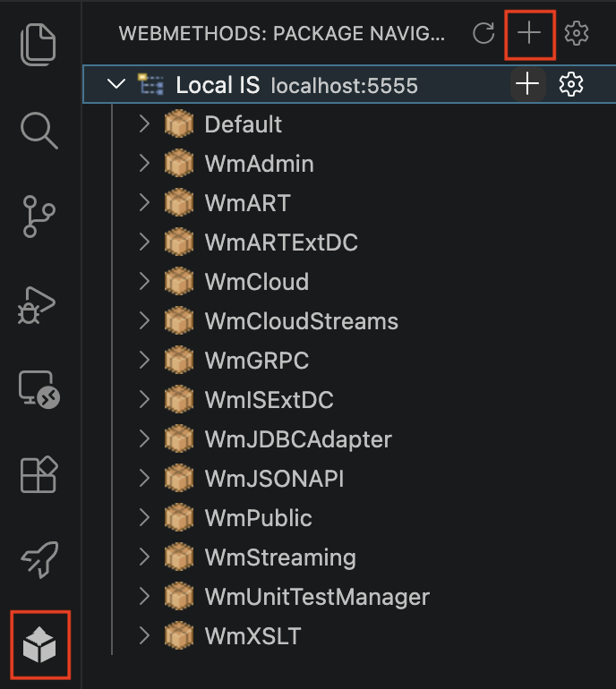Screen dimensions: 616x689
Task: Select the Local IS server label
Action: [x=218, y=85]
